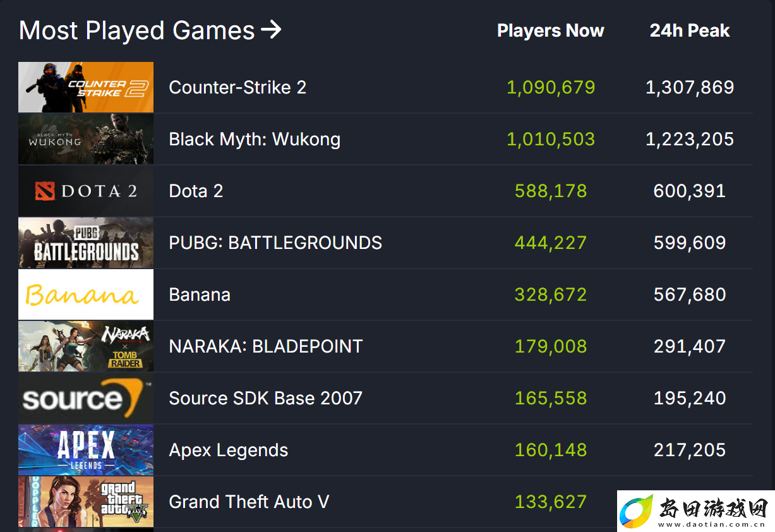The height and width of the screenshot is (532, 775).
Task: Click the 567,680 peak figure
Action: (x=690, y=294)
